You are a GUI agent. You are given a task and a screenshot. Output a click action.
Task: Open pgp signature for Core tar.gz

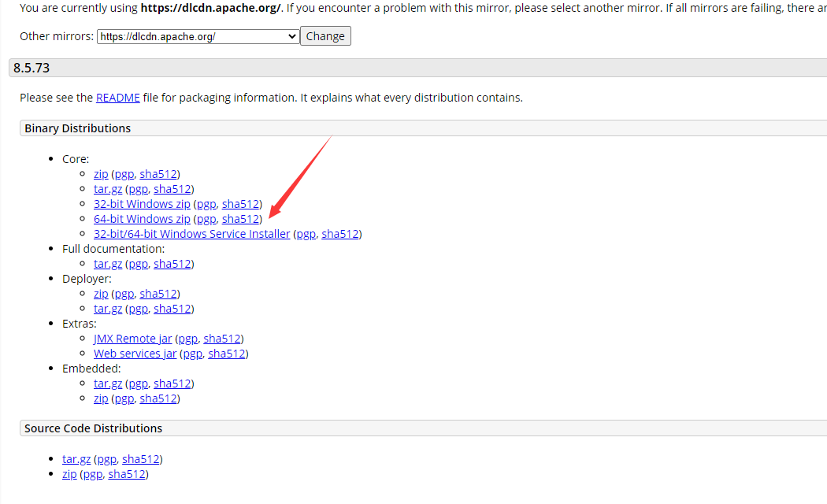click(x=138, y=189)
